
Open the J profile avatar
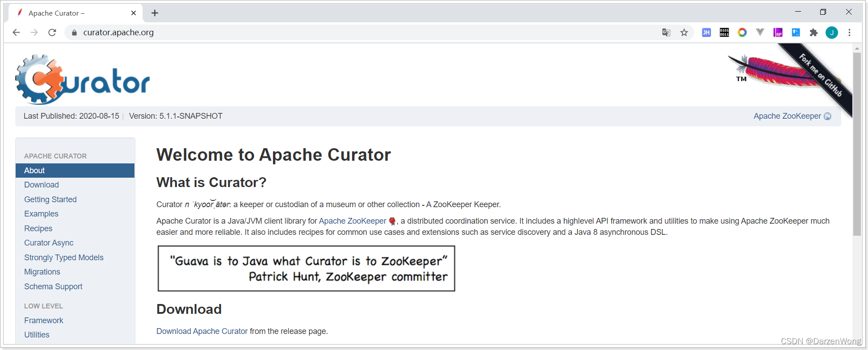[x=832, y=33]
